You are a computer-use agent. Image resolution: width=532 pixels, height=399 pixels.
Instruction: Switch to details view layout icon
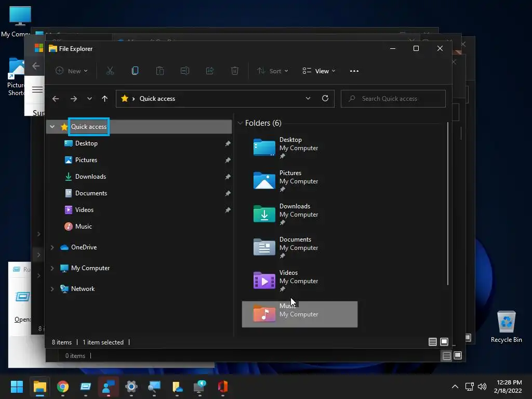[x=433, y=342]
